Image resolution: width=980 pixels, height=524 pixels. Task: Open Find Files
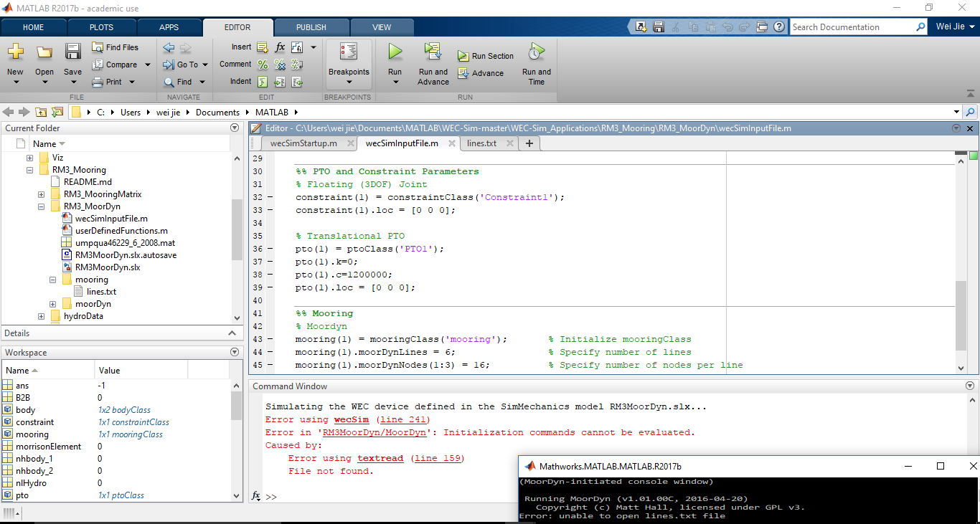[x=115, y=47]
